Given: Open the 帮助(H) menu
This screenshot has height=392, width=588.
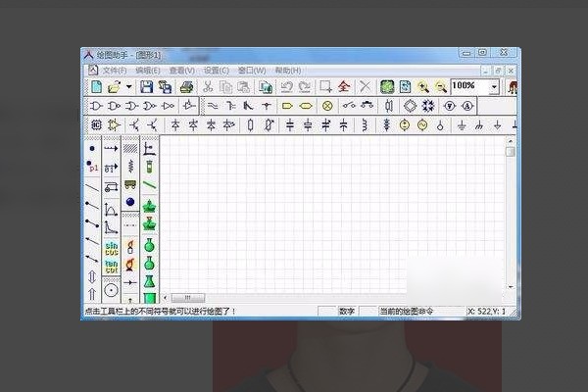Looking at the screenshot, I should click(x=288, y=71).
